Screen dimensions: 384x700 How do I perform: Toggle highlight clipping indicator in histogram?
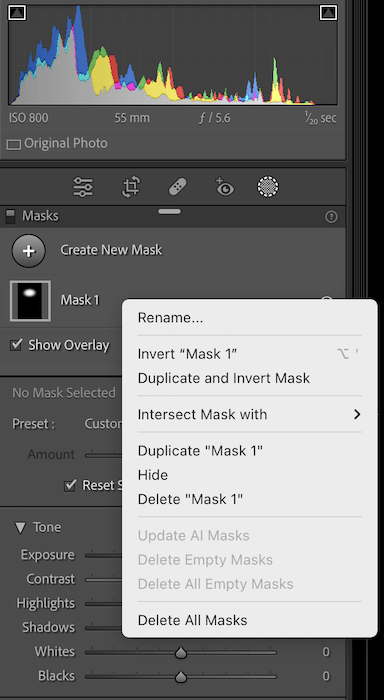(x=328, y=12)
